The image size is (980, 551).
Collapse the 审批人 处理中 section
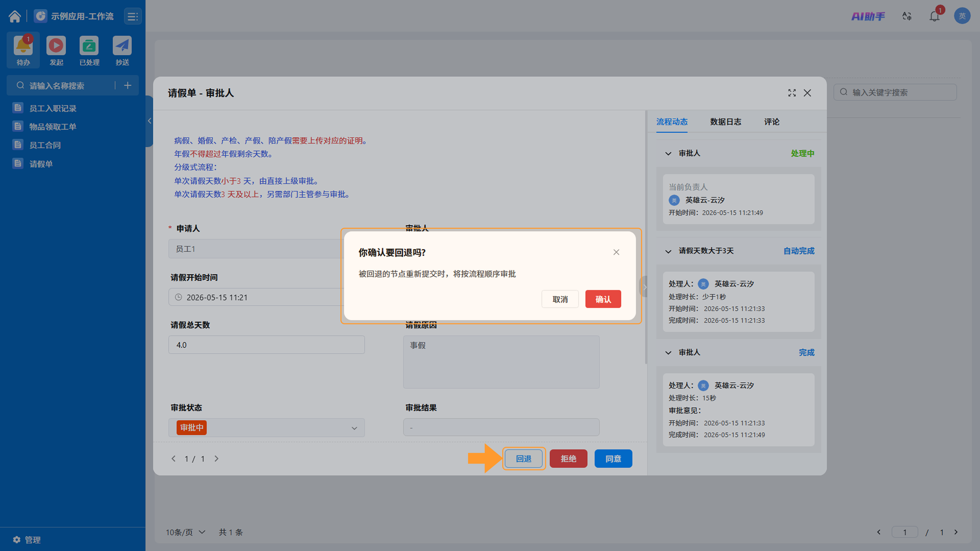[668, 153]
